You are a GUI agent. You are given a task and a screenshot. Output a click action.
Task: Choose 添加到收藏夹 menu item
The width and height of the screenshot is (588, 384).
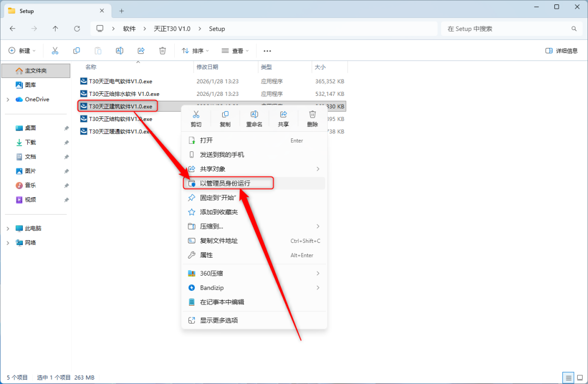tap(254, 212)
